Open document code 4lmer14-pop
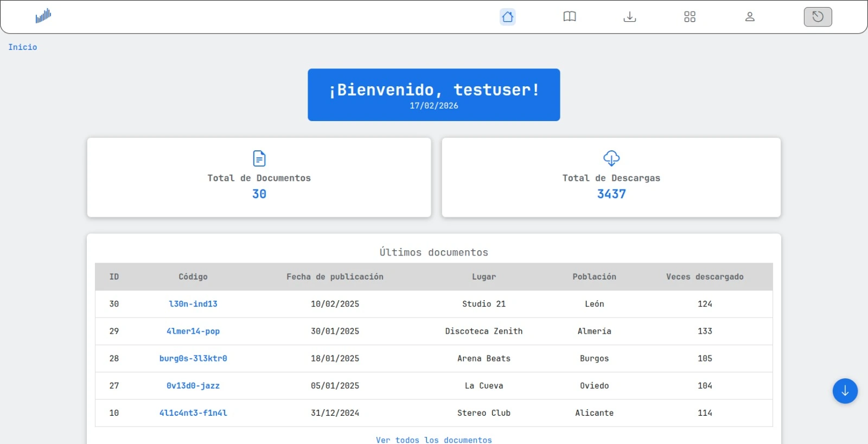This screenshot has height=444, width=868. click(x=193, y=331)
